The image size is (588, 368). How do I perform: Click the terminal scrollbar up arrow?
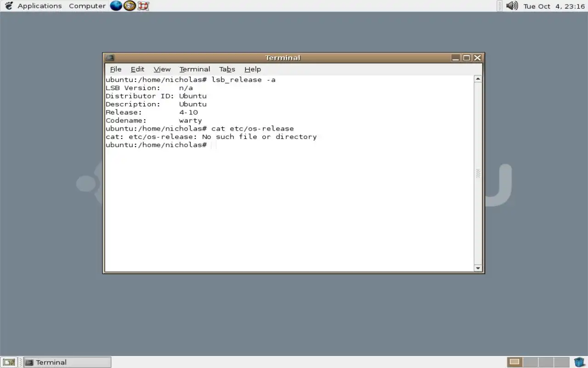(x=478, y=79)
